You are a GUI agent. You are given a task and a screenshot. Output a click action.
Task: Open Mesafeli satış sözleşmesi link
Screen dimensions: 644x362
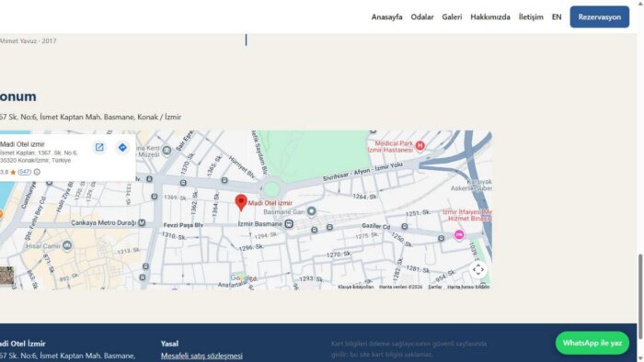pos(201,356)
